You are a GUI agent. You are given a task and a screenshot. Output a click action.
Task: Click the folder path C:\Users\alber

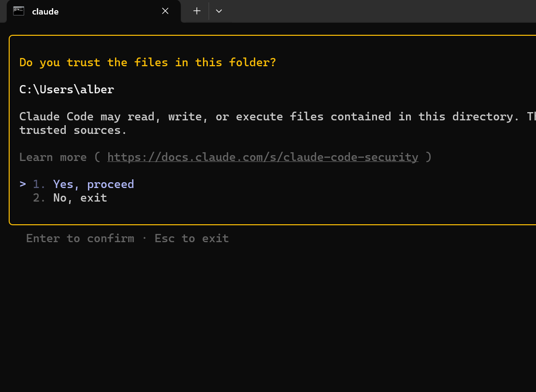66,89
